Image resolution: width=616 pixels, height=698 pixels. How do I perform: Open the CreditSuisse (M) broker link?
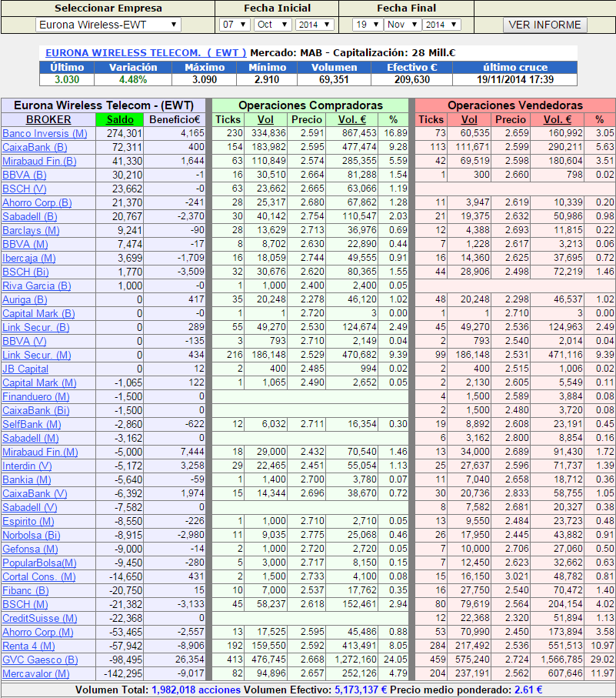click(x=40, y=618)
